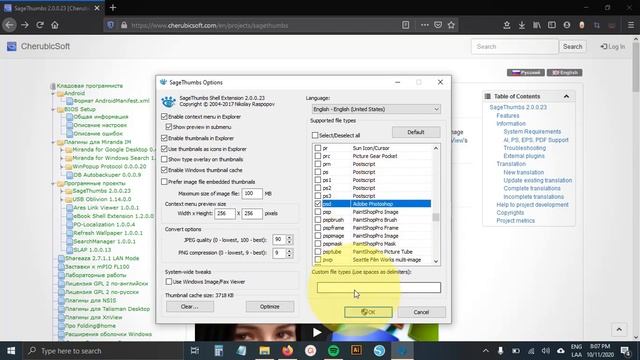Open reader view icon in address bar
This screenshot has height=360, width=640.
[405, 25]
